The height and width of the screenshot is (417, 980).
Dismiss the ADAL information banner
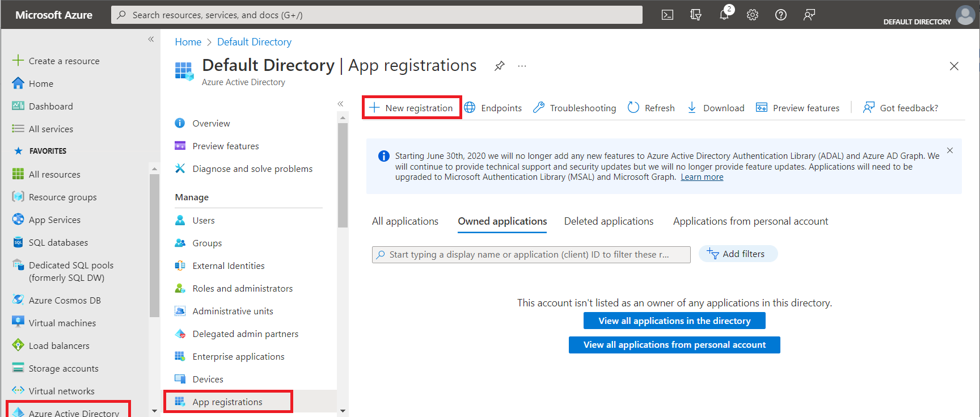(950, 150)
